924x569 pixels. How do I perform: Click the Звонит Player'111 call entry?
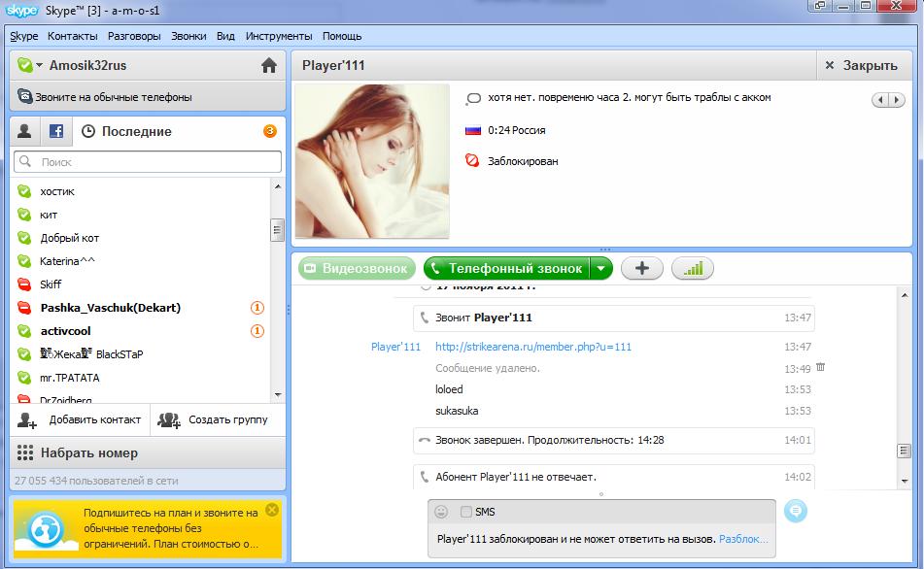(613, 318)
